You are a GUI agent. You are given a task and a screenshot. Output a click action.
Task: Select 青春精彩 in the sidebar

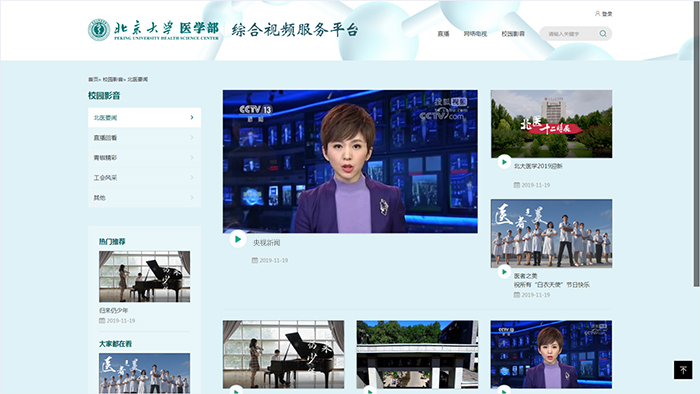point(144,158)
